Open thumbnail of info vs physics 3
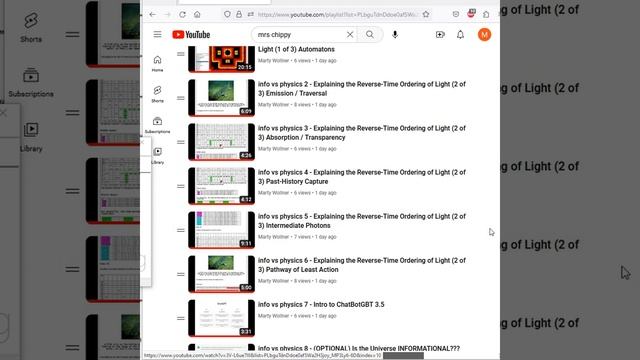This screenshot has height=360, width=640. tap(222, 142)
